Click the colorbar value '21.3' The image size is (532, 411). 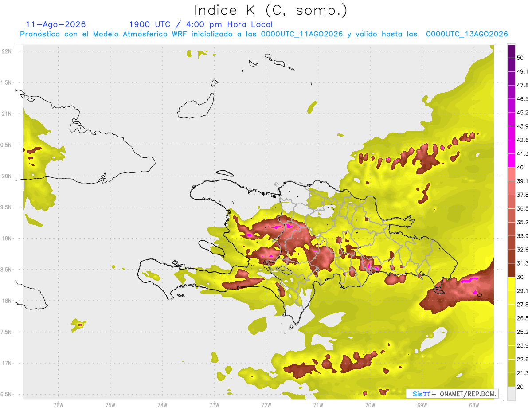(x=523, y=373)
